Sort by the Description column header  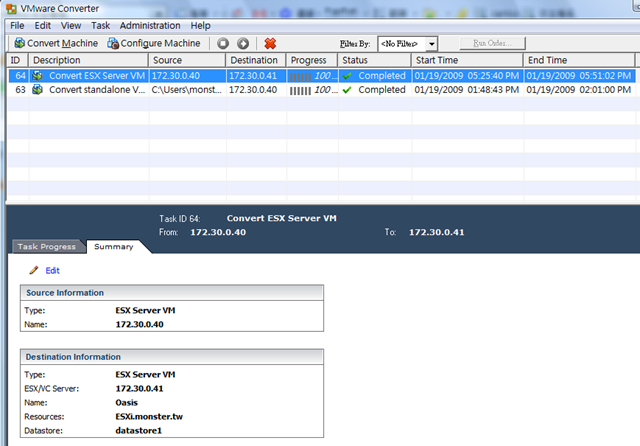point(88,60)
